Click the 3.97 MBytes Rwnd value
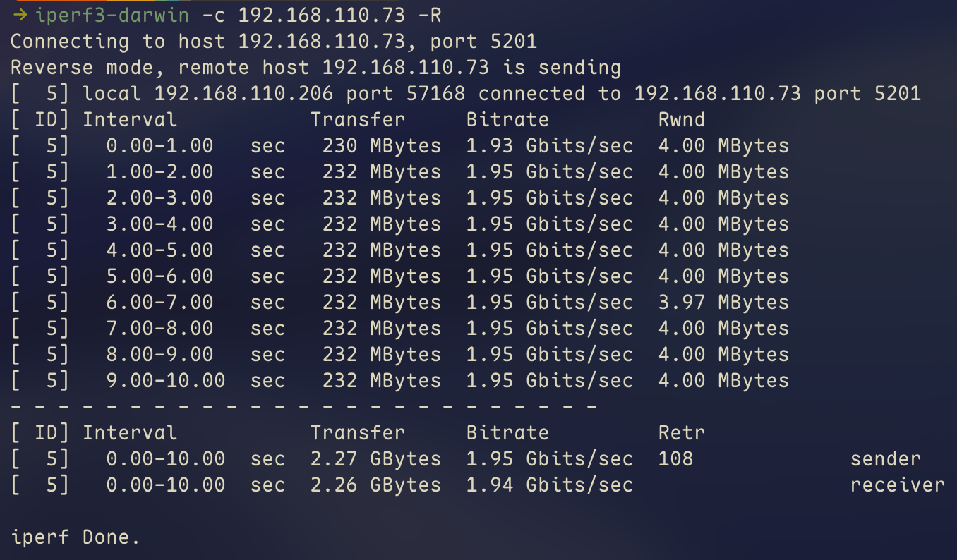This screenshot has width=957, height=560. [723, 303]
